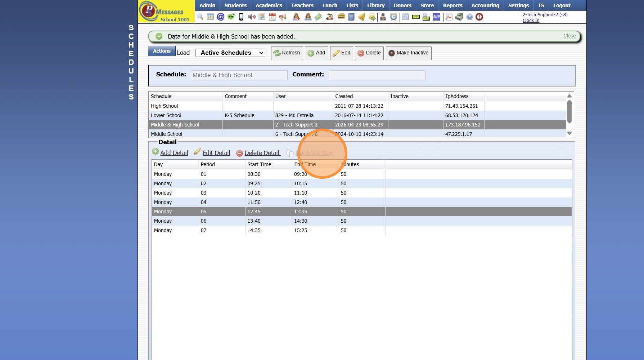Click schedule list scroll down arrow
The height and width of the screenshot is (360, 644).
tap(569, 133)
